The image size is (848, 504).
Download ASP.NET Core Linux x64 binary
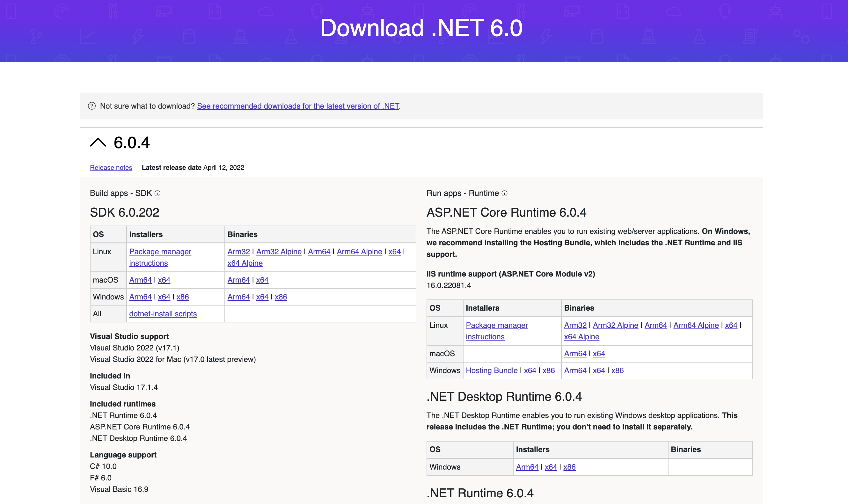731,325
